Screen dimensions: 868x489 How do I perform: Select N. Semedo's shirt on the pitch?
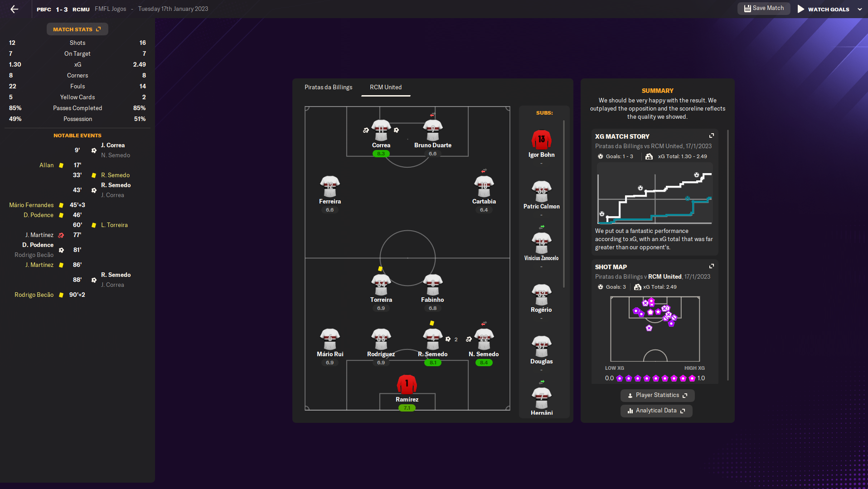coord(484,339)
